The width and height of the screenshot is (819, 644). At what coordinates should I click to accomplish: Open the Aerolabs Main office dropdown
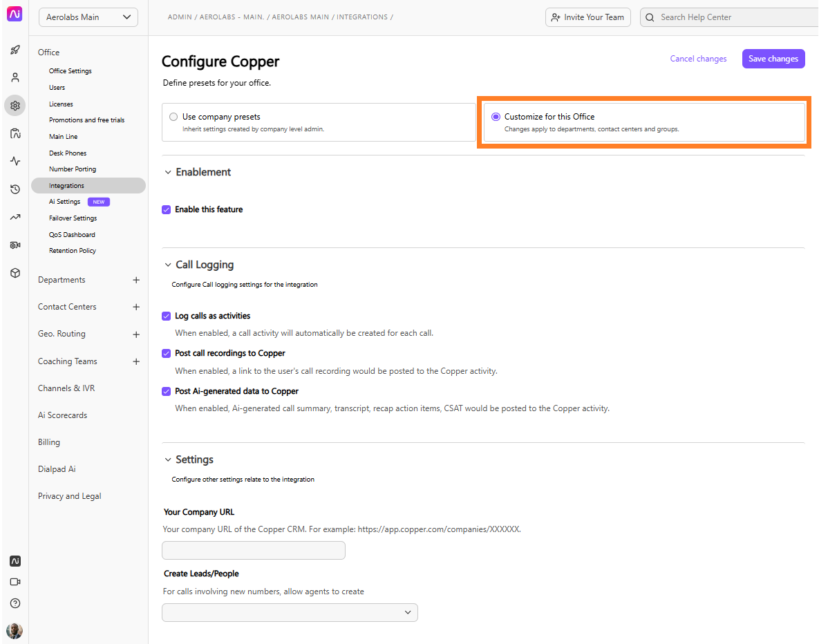[x=88, y=17]
